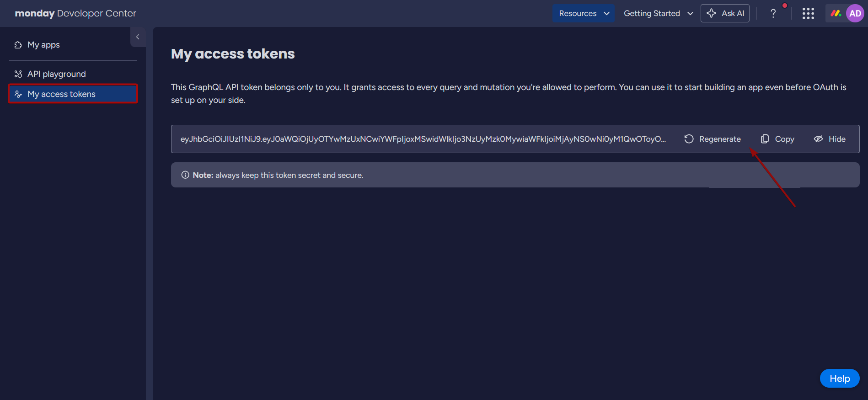The height and width of the screenshot is (400, 868).
Task: Click the monday Developer Center logo
Action: click(75, 13)
